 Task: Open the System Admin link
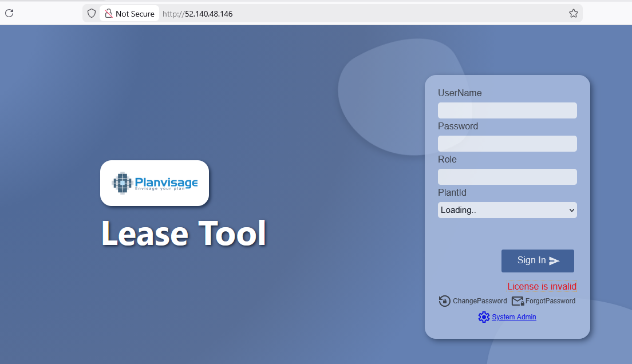tap(513, 317)
